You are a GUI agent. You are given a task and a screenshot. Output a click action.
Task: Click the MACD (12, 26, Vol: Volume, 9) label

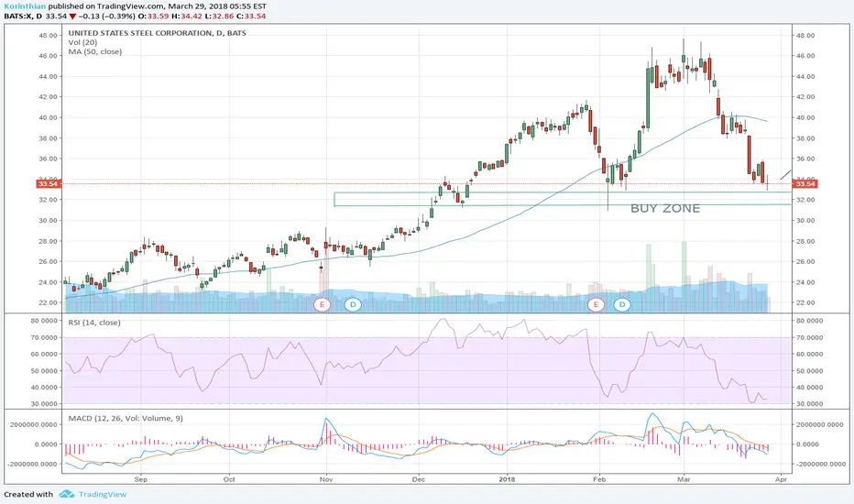[126, 419]
